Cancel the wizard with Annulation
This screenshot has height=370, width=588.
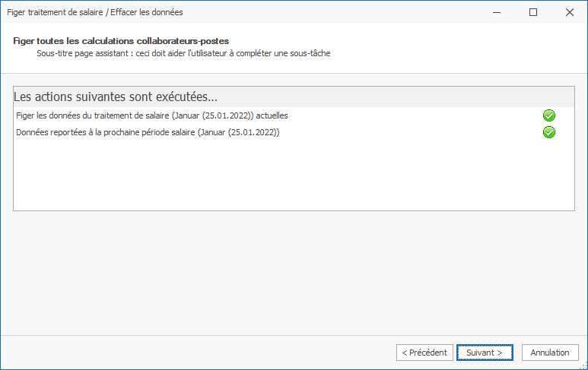550,353
